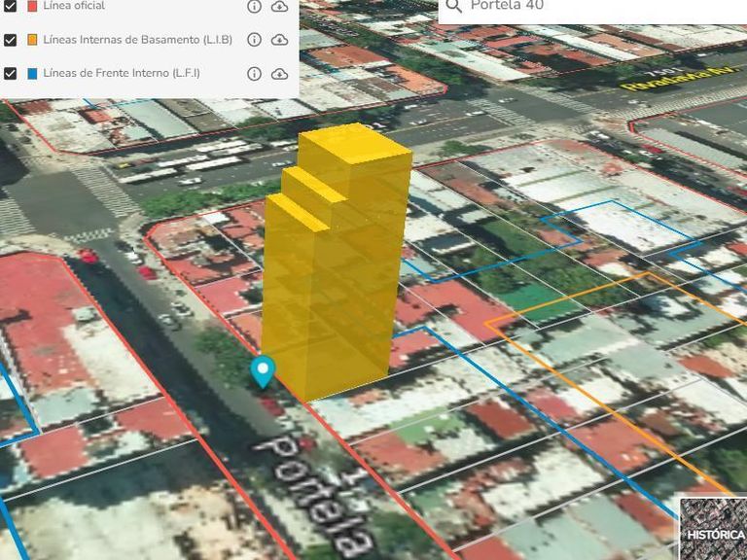The width and height of the screenshot is (747, 560).
Task: Open the Histórica basemap thumbnail
Action: [x=713, y=529]
